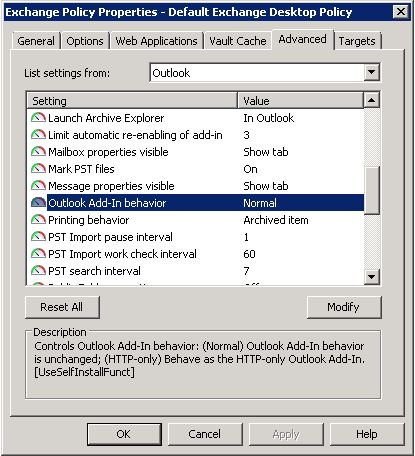415x456 pixels.
Task: Open Help for this dialog
Action: coord(367,434)
